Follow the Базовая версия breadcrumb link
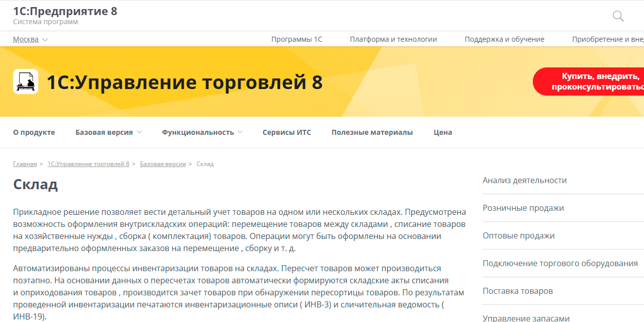The image size is (644, 322). (163, 164)
